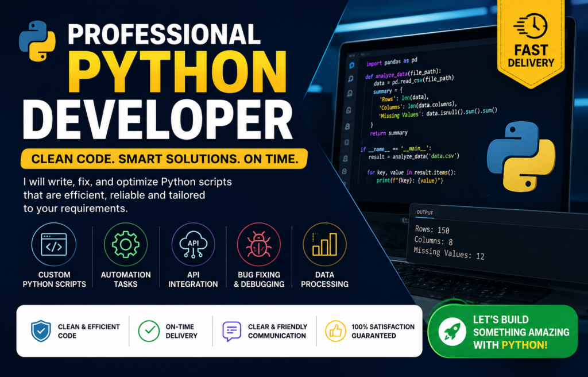The image size is (588, 377).
Task: Click the large Python logo on laptop screen
Action: tap(521, 156)
